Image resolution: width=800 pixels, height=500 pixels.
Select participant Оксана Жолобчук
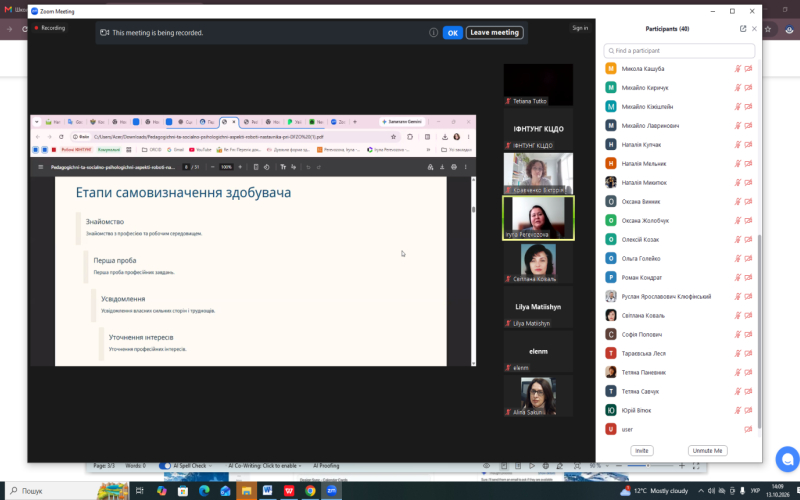click(679, 220)
